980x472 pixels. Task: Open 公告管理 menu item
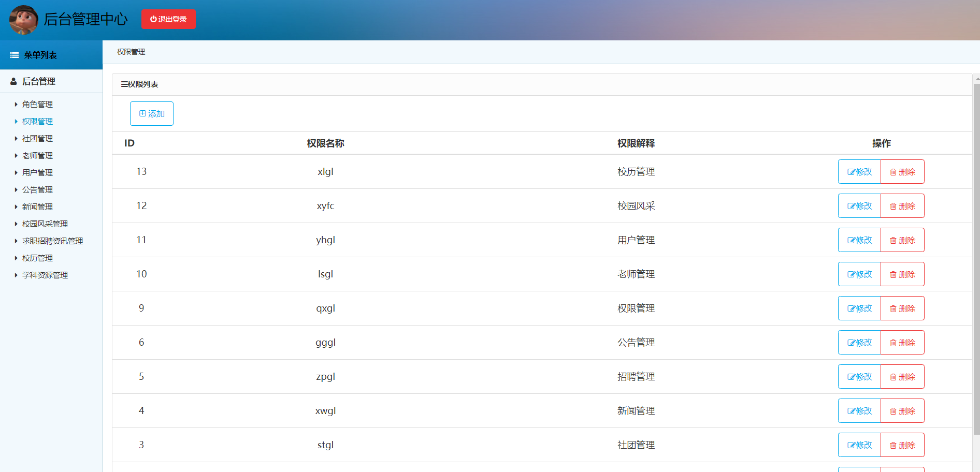coord(37,189)
